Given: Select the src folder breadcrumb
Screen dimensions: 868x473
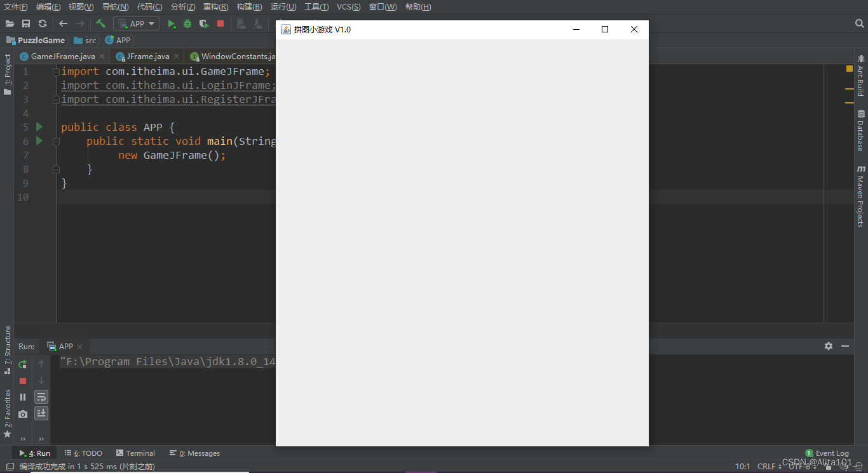Looking at the screenshot, I should point(85,40).
